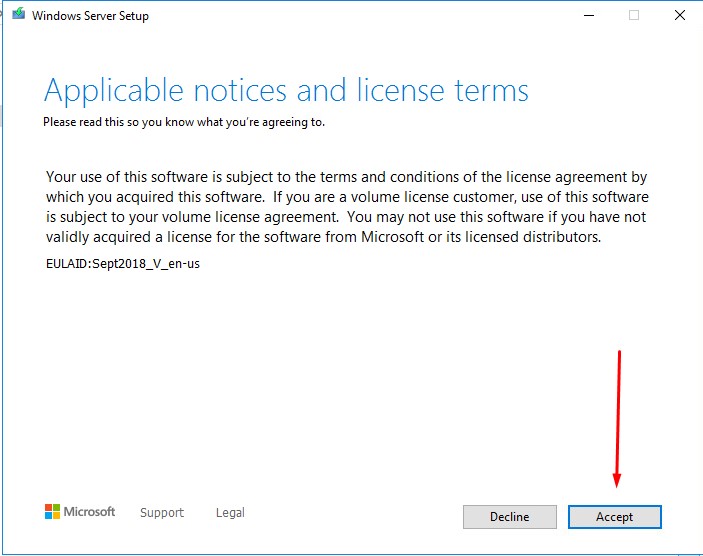Click the four-color Microsoft logo

[x=52, y=512]
